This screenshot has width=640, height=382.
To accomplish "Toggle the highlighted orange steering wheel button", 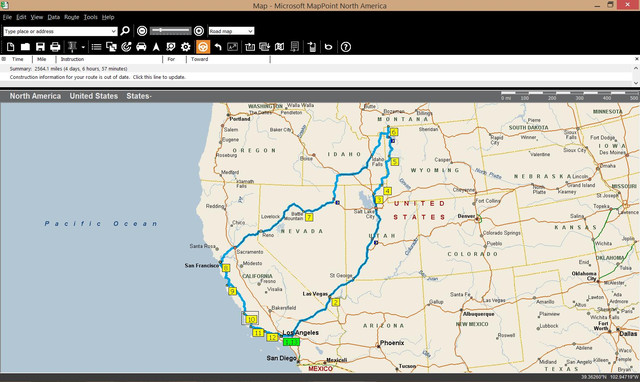I will click(x=203, y=47).
